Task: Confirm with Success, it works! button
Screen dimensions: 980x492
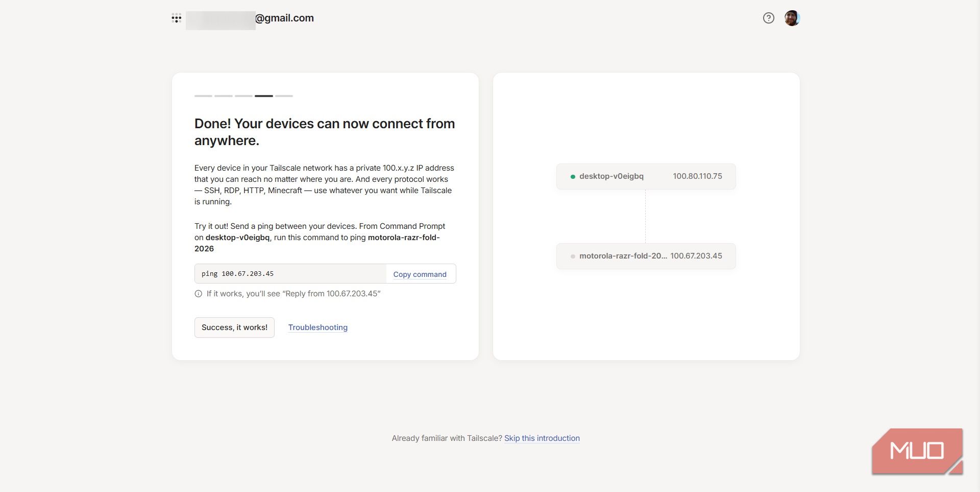Action: [234, 327]
